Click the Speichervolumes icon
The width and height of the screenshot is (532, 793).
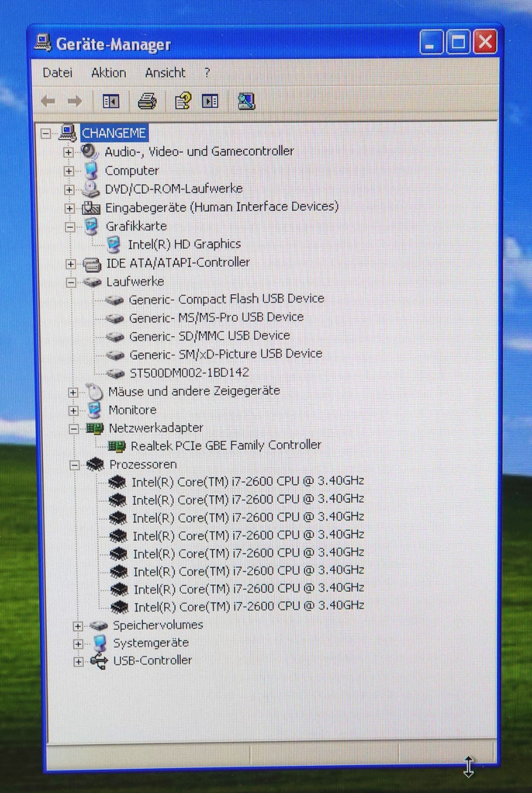(x=98, y=625)
